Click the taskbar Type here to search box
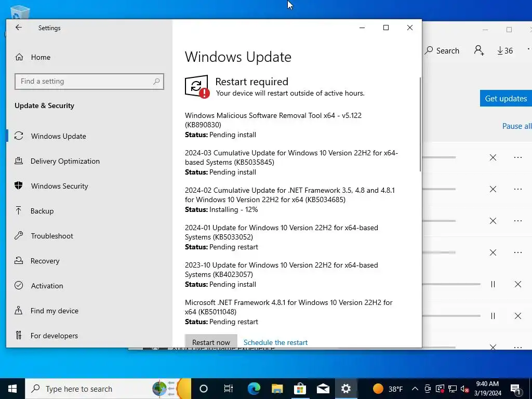Image resolution: width=532 pixels, height=399 pixels. pyautogui.click(x=108, y=389)
